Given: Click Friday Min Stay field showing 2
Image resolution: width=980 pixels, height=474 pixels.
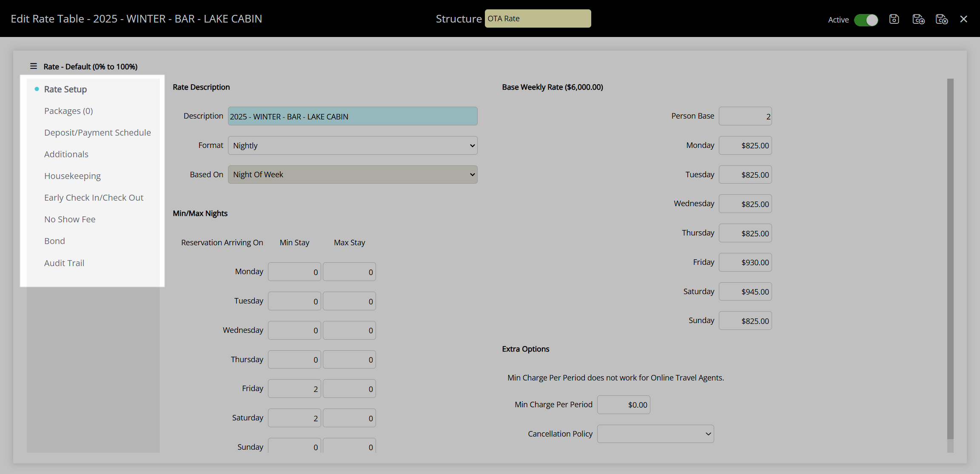Looking at the screenshot, I should pyautogui.click(x=294, y=389).
